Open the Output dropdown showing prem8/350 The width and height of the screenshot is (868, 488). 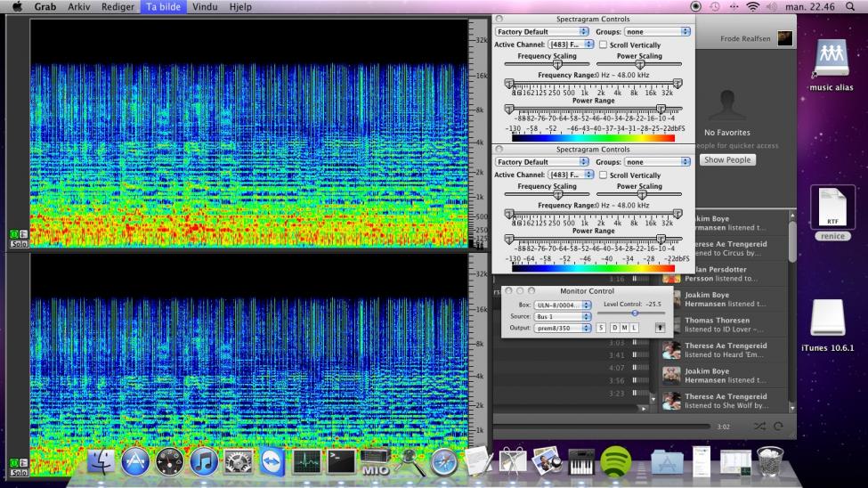[562, 329]
